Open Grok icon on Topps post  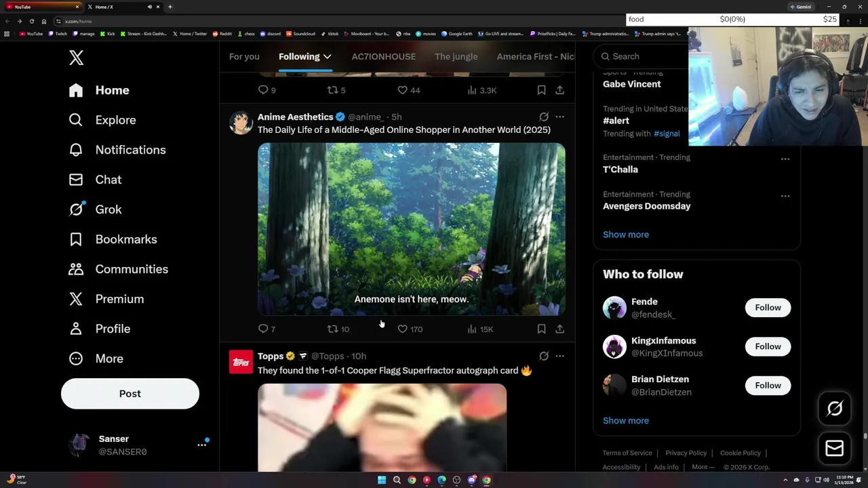(x=544, y=356)
